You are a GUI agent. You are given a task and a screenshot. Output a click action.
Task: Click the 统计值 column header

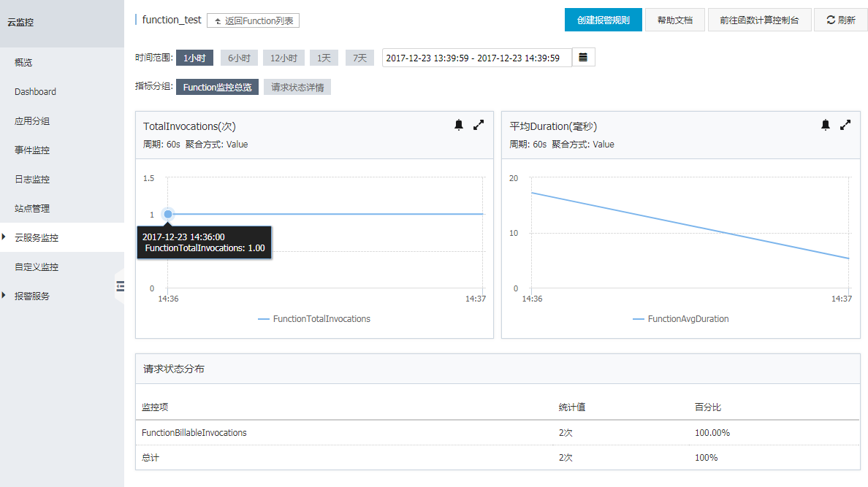pyautogui.click(x=572, y=407)
